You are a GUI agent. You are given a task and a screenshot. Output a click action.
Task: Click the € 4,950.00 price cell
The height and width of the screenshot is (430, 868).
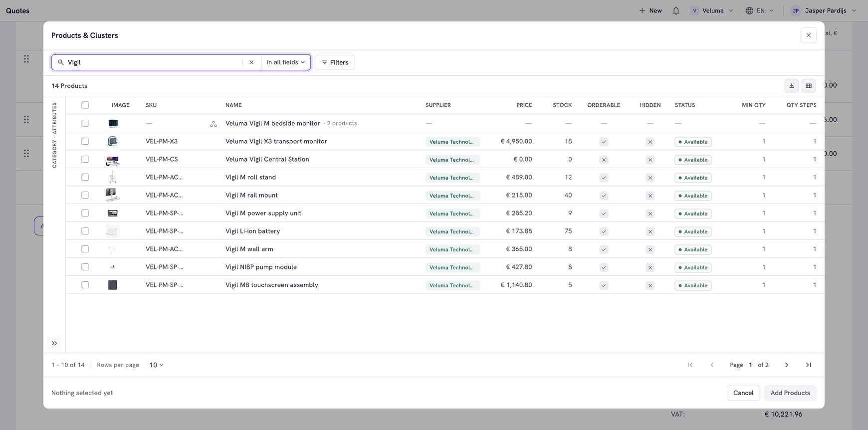(x=516, y=141)
